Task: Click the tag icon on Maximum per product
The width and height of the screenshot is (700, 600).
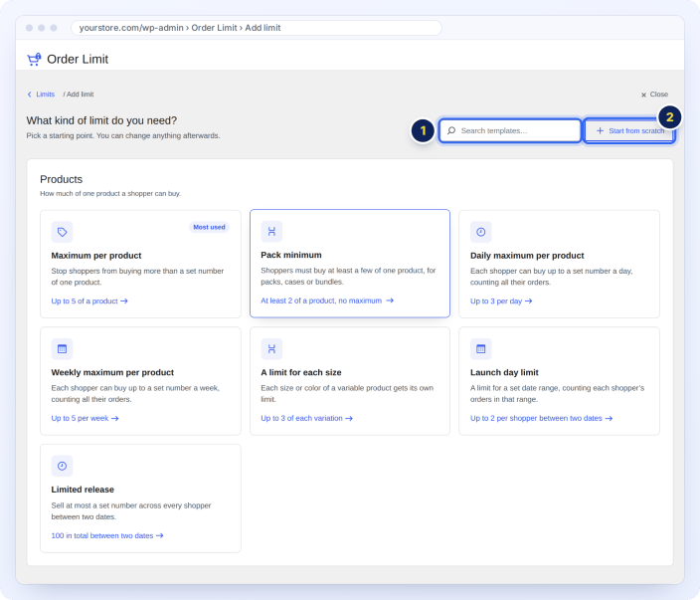Action: [x=62, y=232]
